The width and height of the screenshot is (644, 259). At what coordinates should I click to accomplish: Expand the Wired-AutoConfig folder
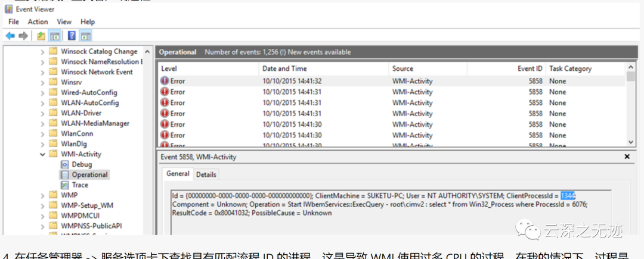[43, 93]
